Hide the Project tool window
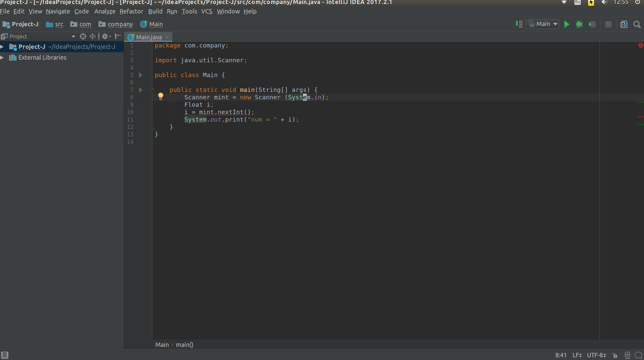The width and height of the screenshot is (644, 360). 118,36
